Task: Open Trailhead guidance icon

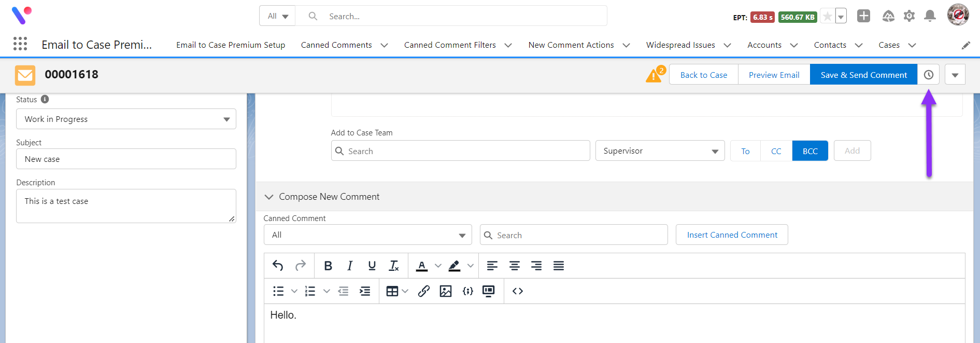Action: point(888,16)
